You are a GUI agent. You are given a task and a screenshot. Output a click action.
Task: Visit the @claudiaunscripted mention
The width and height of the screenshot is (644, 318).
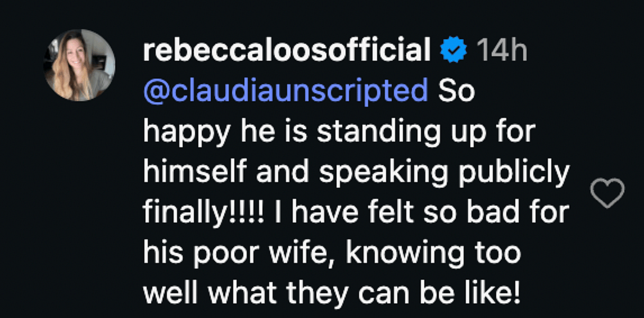pos(286,91)
